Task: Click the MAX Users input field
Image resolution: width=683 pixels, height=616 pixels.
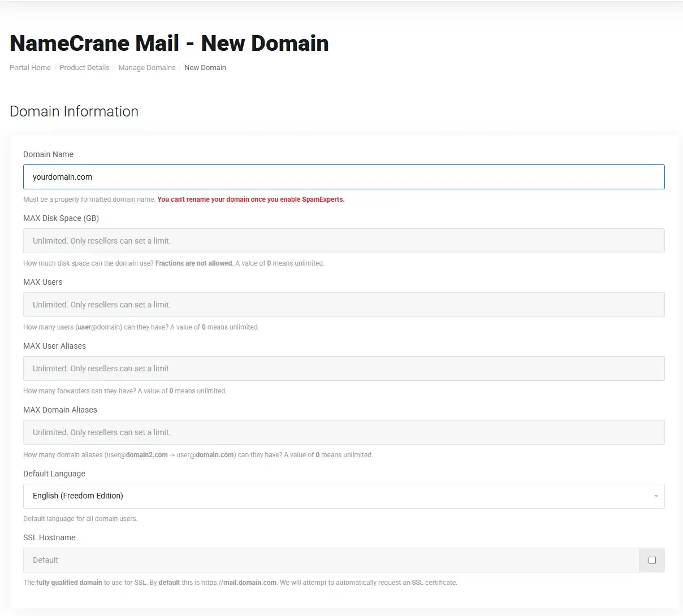Action: click(344, 304)
